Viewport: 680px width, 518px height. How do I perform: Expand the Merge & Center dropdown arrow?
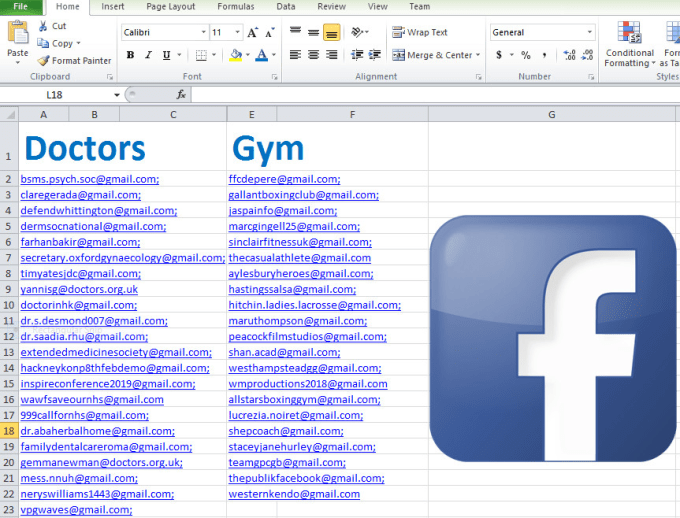pos(478,56)
